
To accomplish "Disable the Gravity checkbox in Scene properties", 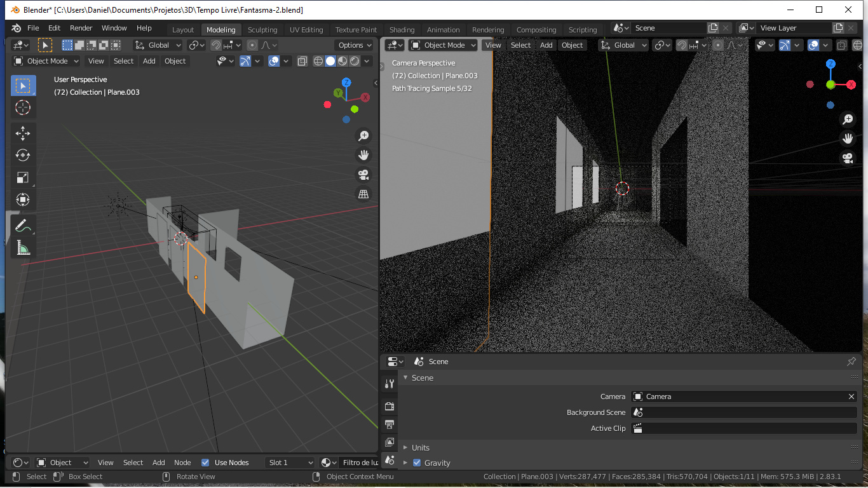I will point(417,463).
